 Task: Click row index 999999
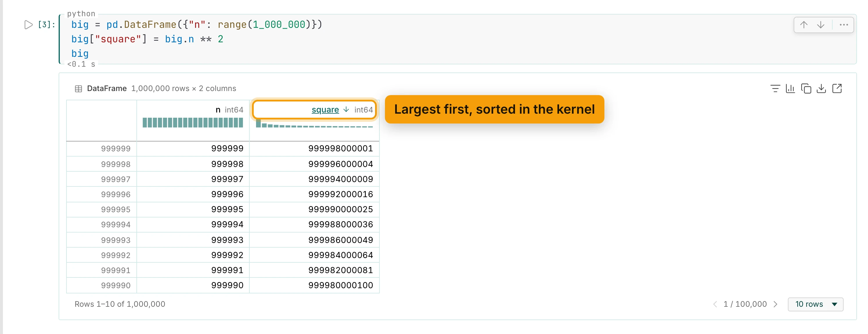pyautogui.click(x=116, y=149)
